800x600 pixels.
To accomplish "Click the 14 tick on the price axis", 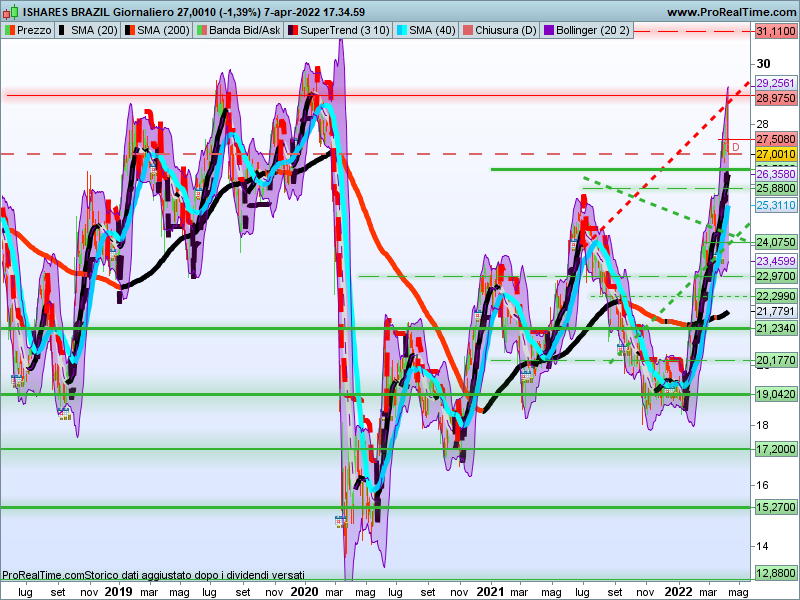I will (762, 546).
